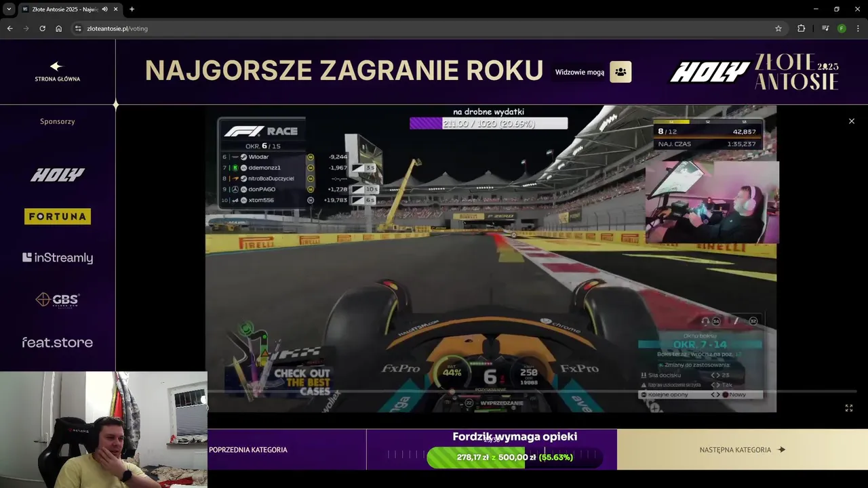
Task: Close the video overlay with the X
Action: 852,121
